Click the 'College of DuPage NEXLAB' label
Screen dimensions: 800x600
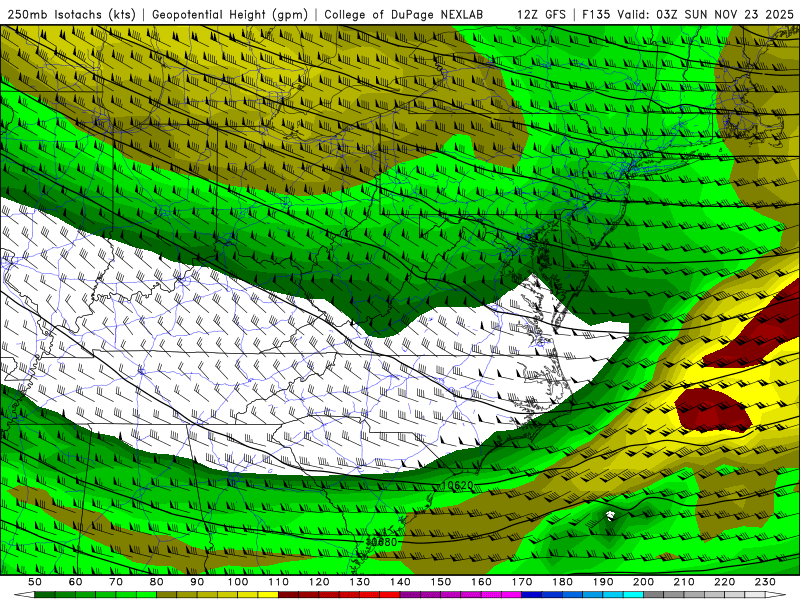coord(404,15)
